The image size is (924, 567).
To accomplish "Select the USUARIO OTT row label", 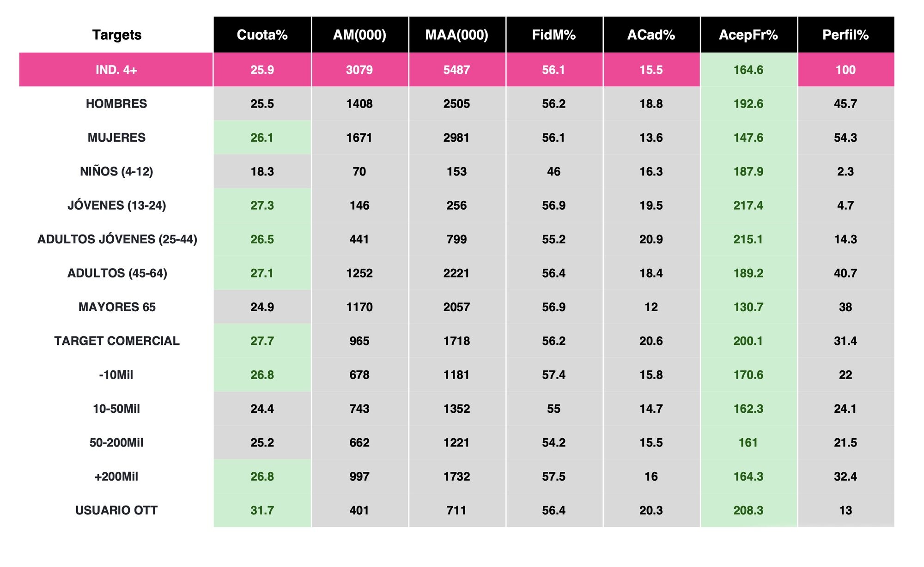I will pos(116,510).
